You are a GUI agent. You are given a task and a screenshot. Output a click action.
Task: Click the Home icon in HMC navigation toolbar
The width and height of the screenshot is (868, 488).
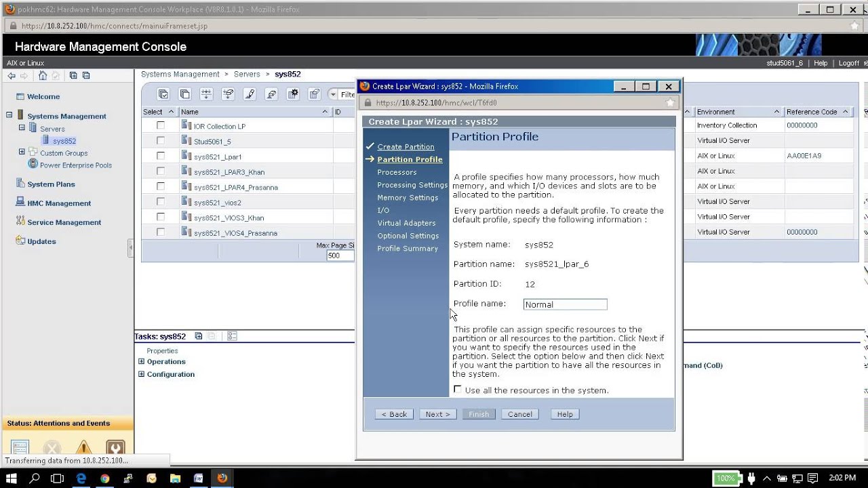(43, 76)
